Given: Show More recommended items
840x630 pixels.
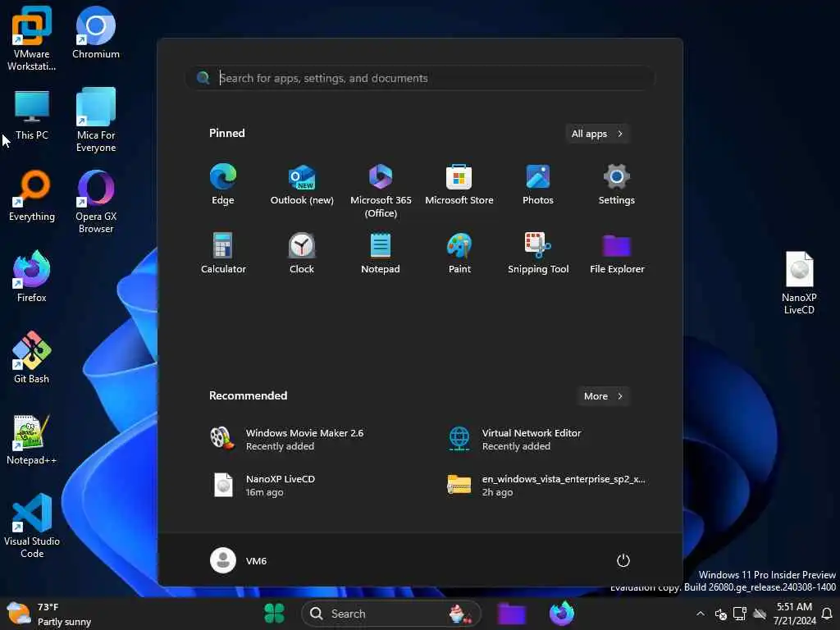Looking at the screenshot, I should (x=603, y=396).
